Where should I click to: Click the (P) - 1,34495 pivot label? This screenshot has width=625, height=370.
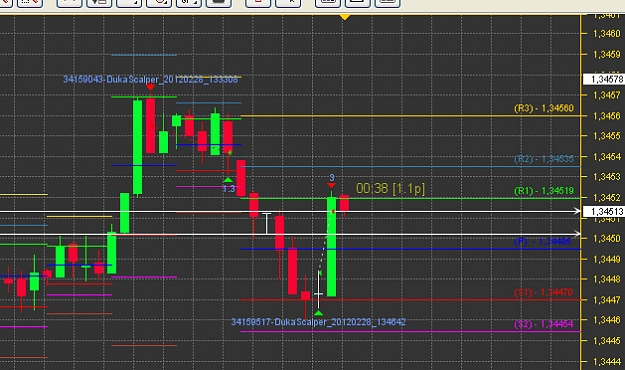(542, 242)
